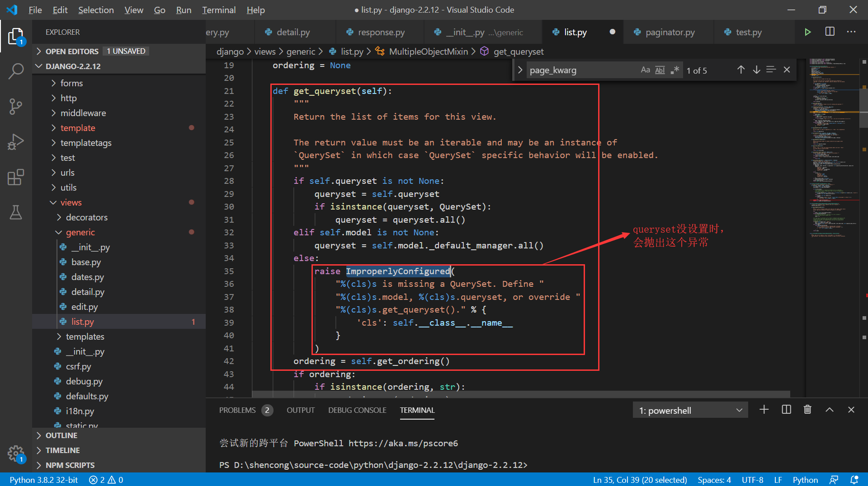Open the Terminal menu
Viewport: 868px width, 486px height.
pyautogui.click(x=219, y=10)
